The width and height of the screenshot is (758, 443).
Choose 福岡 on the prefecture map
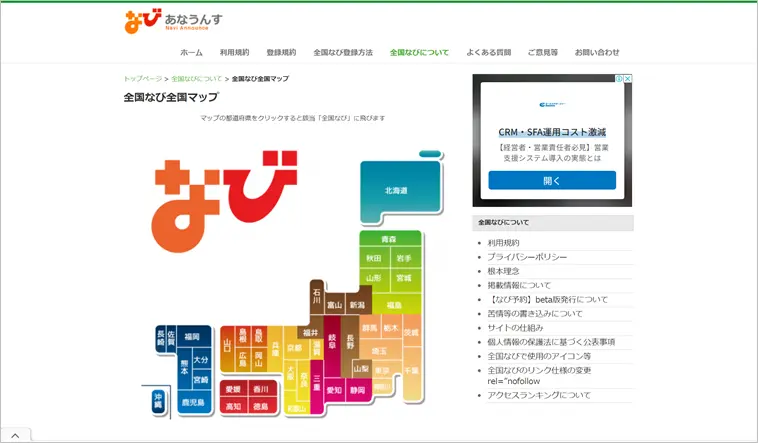[x=192, y=338]
